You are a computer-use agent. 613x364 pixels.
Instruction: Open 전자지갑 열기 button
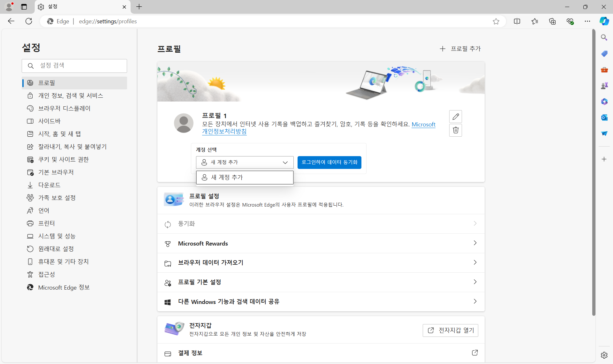[x=450, y=330]
